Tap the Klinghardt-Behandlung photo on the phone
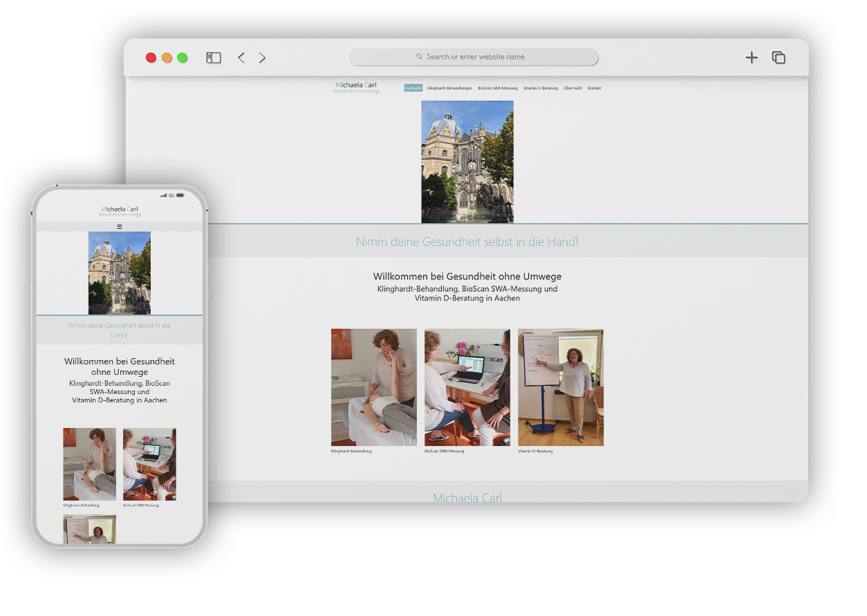Viewport: 867px width, 616px height. tap(90, 464)
